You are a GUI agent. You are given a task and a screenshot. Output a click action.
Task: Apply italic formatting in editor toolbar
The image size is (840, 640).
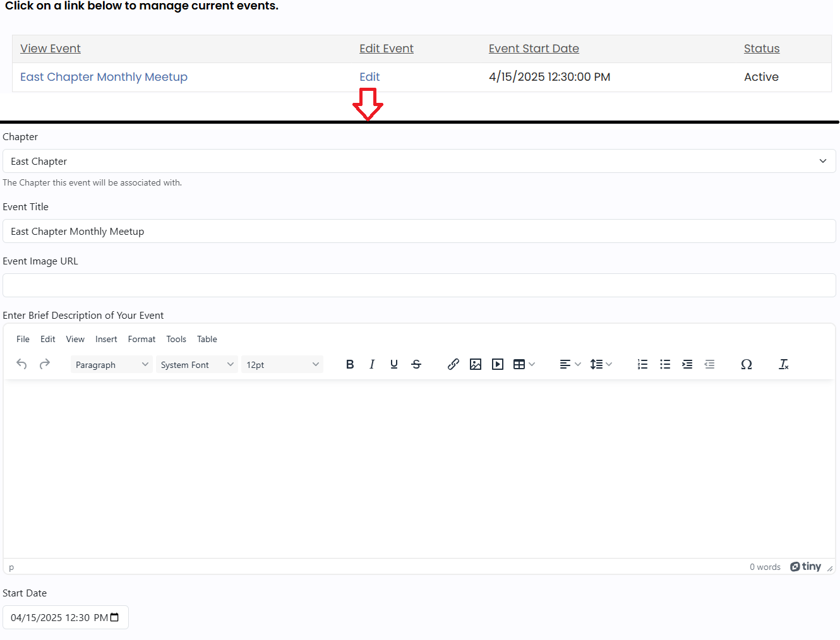(x=372, y=364)
